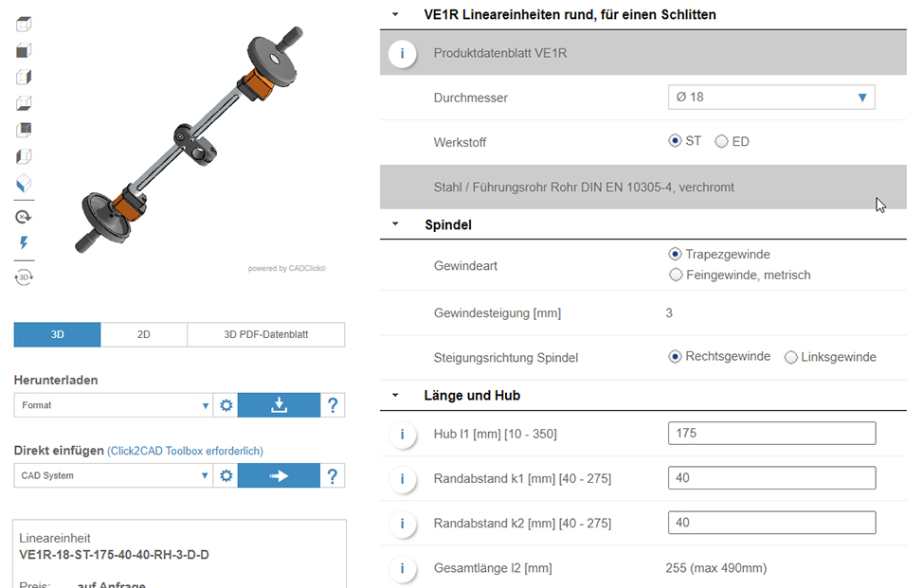This screenshot has height=588, width=923.
Task: Switch to the isometric view cube icon
Action: [x=24, y=184]
